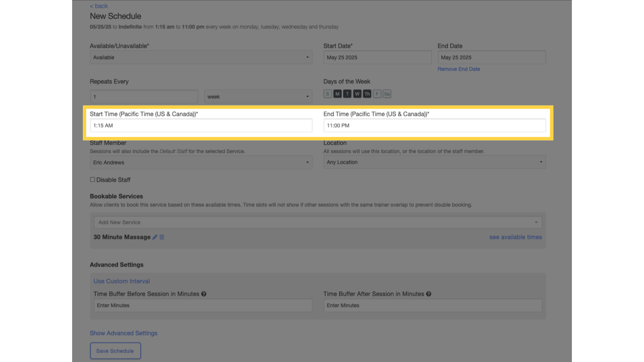Open the Available/Unavailable dropdown

coord(201,57)
